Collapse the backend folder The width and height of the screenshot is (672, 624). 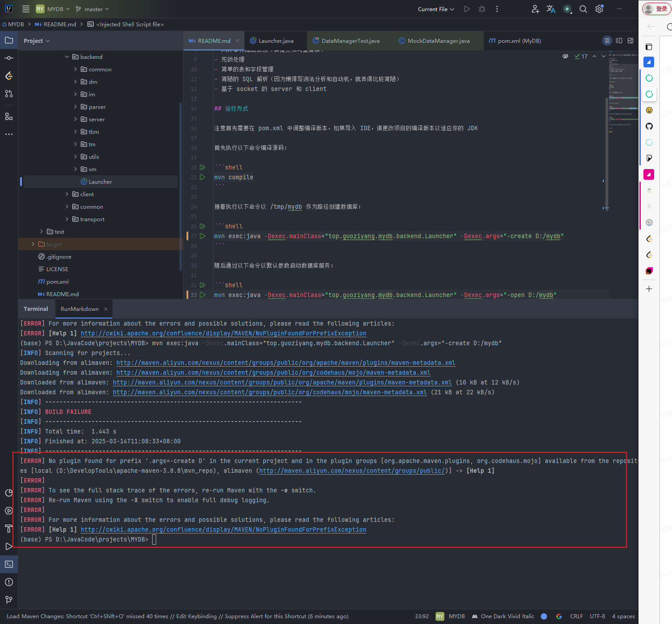pyautogui.click(x=67, y=57)
